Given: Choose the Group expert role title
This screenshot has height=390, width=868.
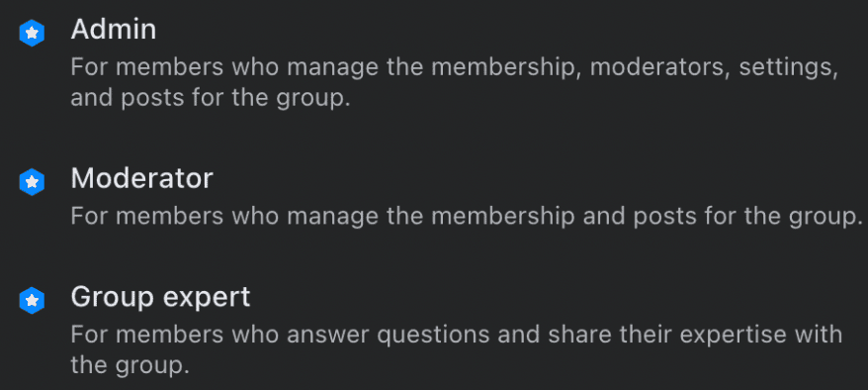Looking at the screenshot, I should click(x=160, y=298).
